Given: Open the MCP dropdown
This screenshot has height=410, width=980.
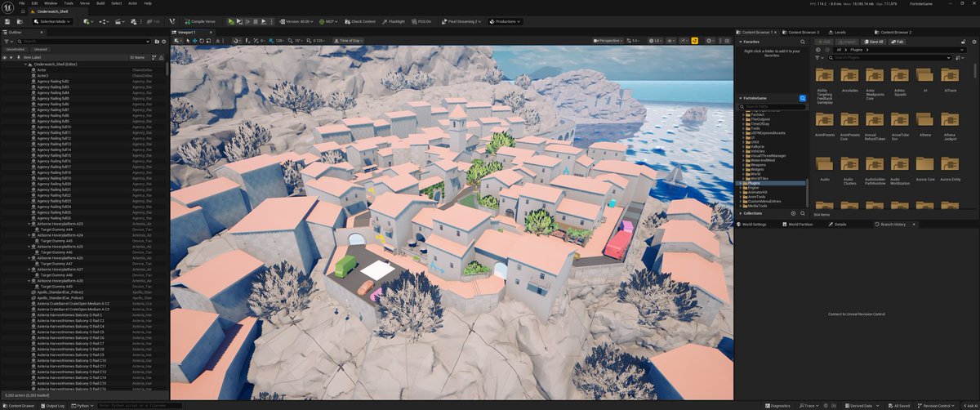Looking at the screenshot, I should pyautogui.click(x=328, y=21).
